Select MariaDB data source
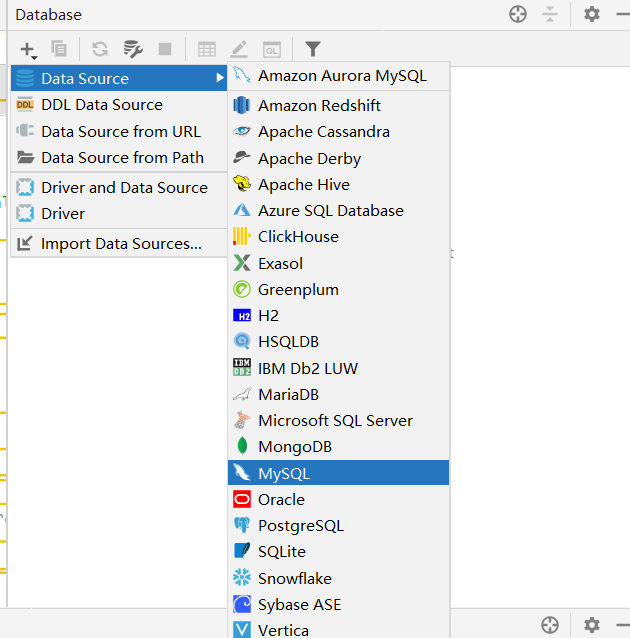The width and height of the screenshot is (630, 638). pos(339,394)
